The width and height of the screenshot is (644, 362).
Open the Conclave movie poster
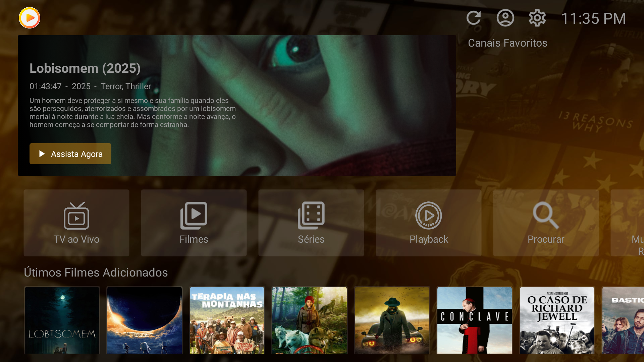pyautogui.click(x=475, y=320)
